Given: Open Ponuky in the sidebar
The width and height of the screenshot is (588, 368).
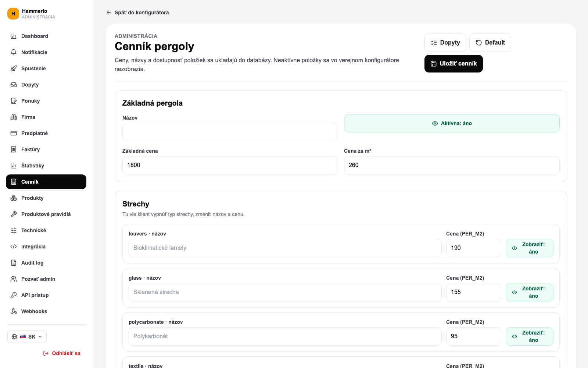Looking at the screenshot, I should point(46,101).
